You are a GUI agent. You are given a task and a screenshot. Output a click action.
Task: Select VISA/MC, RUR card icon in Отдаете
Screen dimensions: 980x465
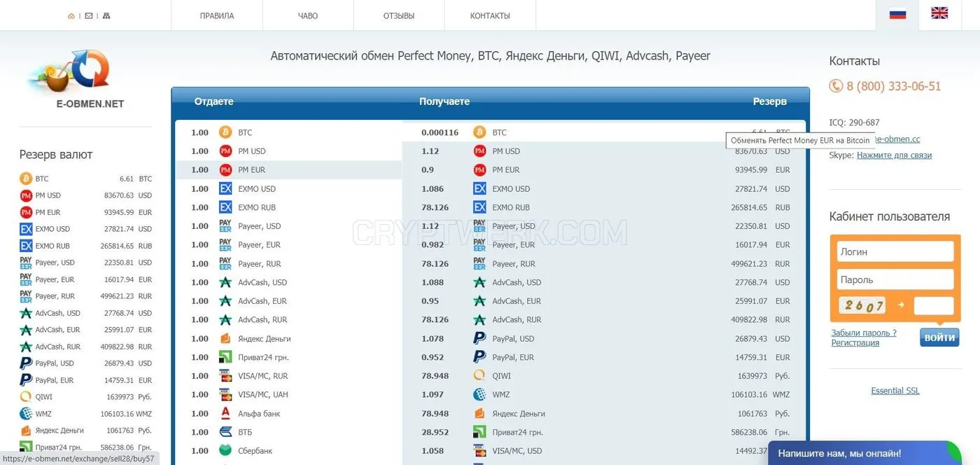pyautogui.click(x=225, y=375)
